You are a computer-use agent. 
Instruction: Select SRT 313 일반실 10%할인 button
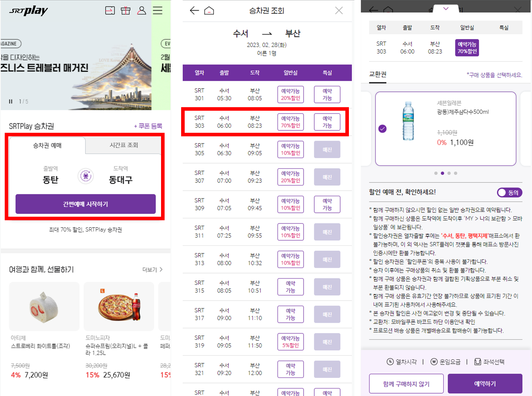tap(291, 259)
